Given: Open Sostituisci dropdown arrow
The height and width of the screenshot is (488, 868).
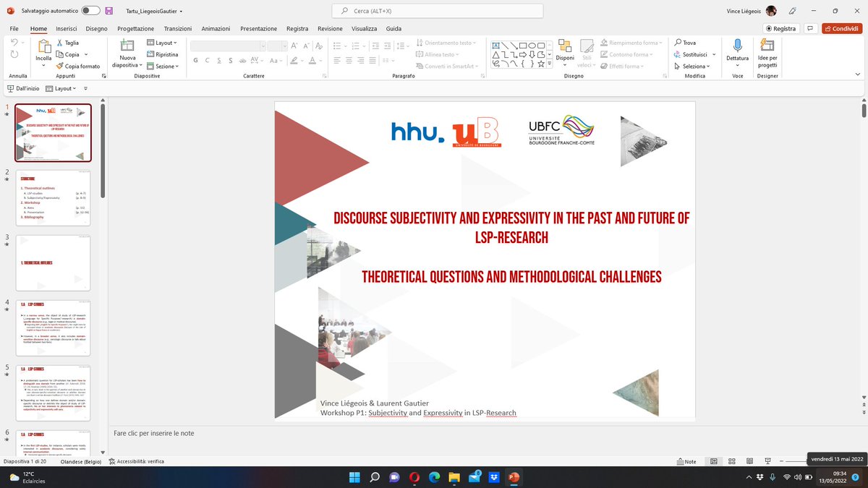Looking at the screenshot, I should tap(714, 54).
